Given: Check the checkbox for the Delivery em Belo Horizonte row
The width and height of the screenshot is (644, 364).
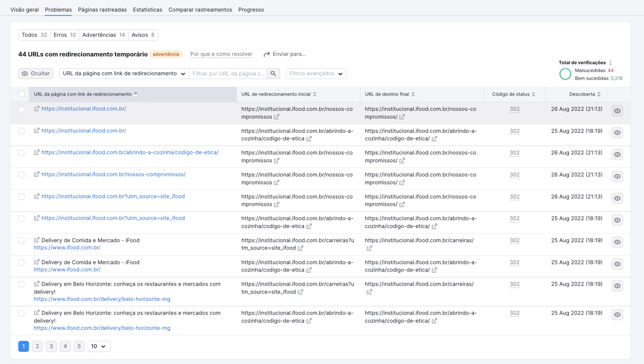Looking at the screenshot, I should [21, 284].
